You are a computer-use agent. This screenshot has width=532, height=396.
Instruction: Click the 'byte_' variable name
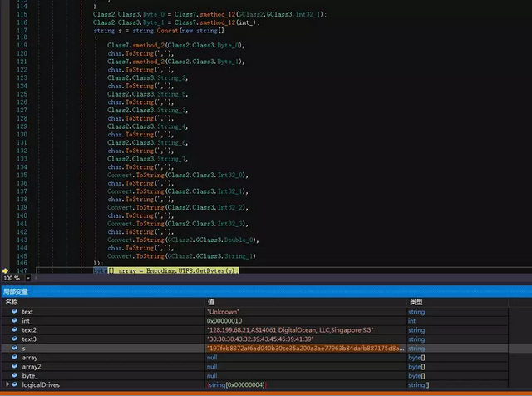[30, 376]
